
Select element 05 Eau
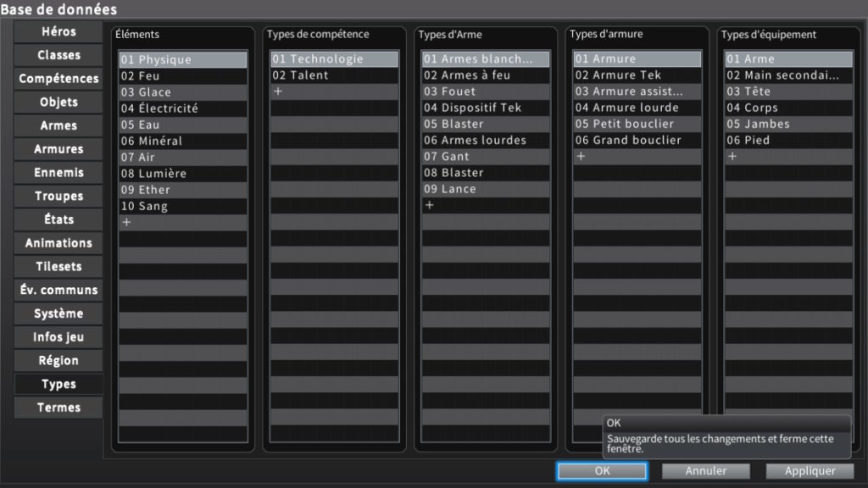[183, 125]
